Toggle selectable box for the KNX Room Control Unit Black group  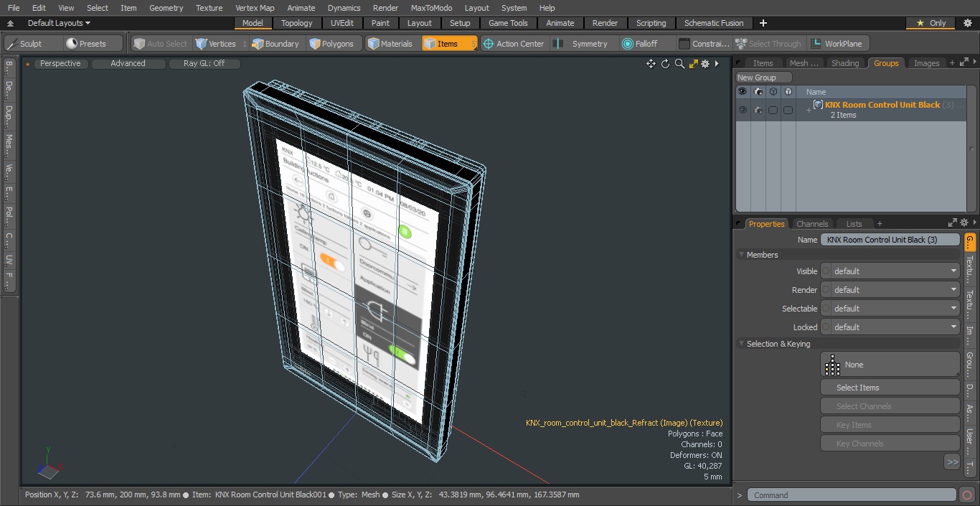pyautogui.click(x=773, y=110)
